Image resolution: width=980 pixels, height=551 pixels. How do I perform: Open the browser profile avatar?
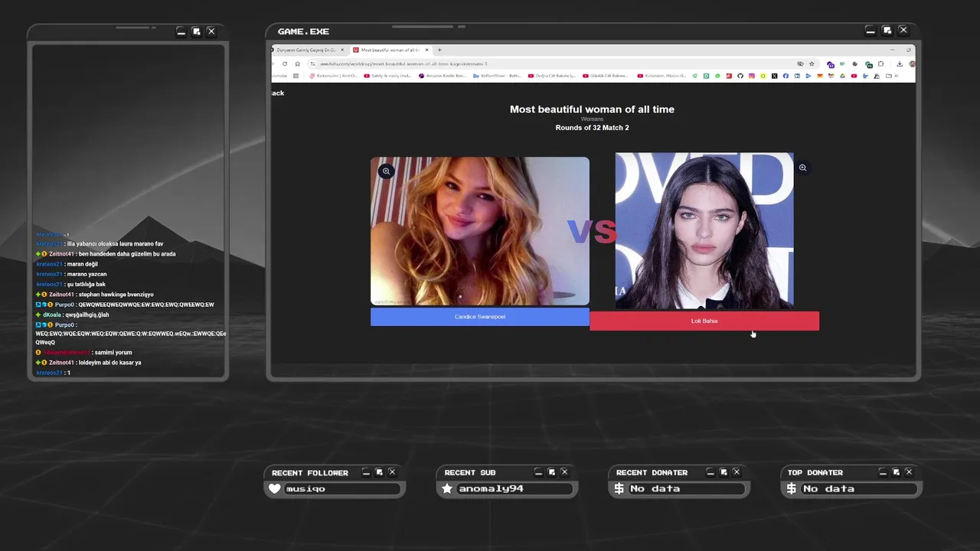point(912,64)
